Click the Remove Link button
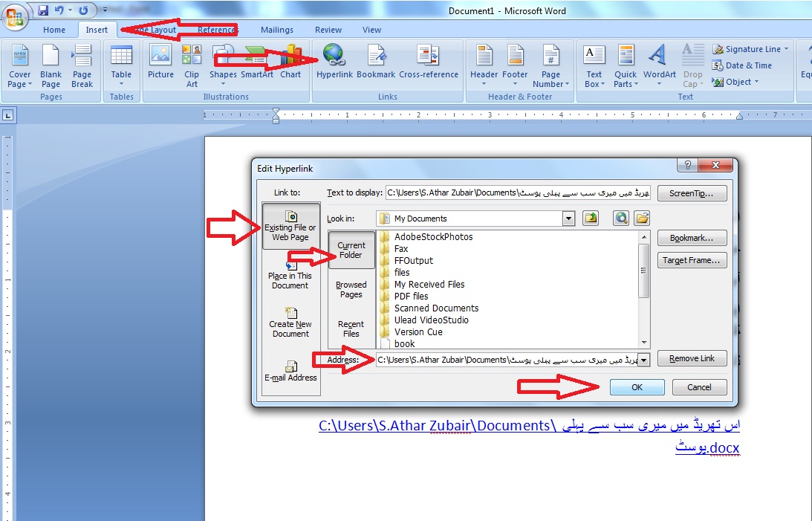Image resolution: width=812 pixels, height=521 pixels. point(692,358)
